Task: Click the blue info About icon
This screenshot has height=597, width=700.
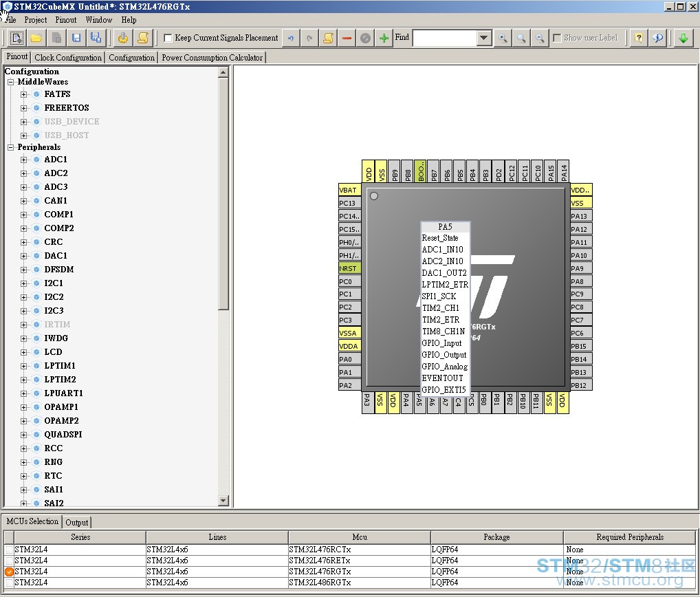Action: pos(657,38)
